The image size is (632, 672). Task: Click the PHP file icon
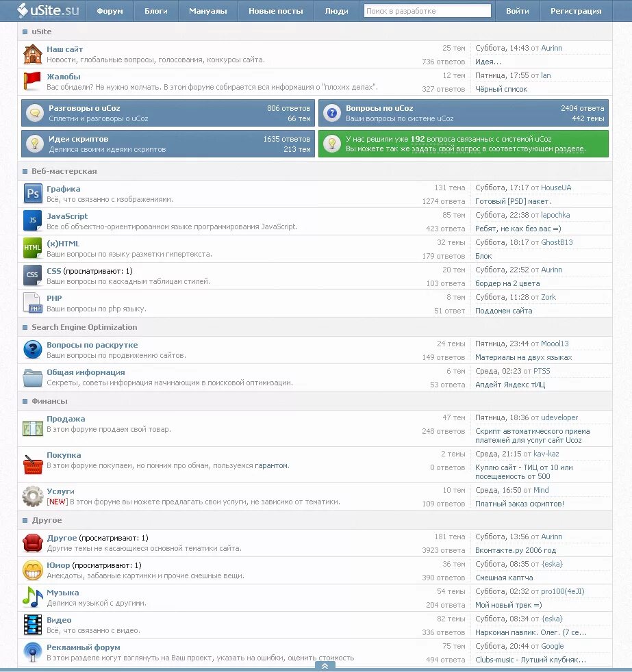pyautogui.click(x=32, y=303)
